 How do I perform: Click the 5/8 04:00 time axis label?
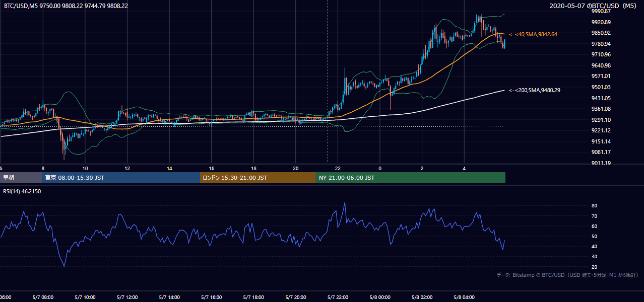point(464,297)
